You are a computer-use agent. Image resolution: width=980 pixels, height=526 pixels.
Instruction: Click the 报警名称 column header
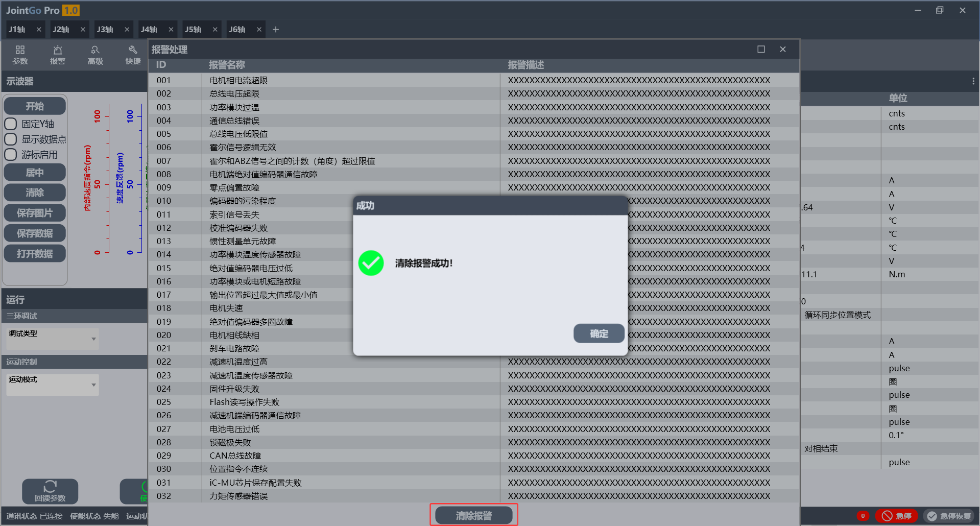(227, 65)
